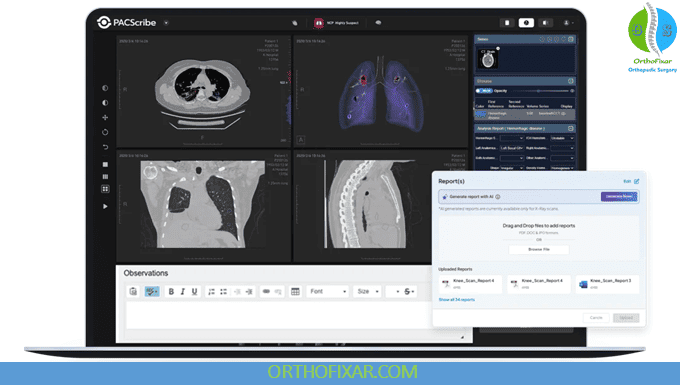Image resolution: width=680 pixels, height=385 pixels.
Task: Choose the single-pane layout icon
Action: 105,164
